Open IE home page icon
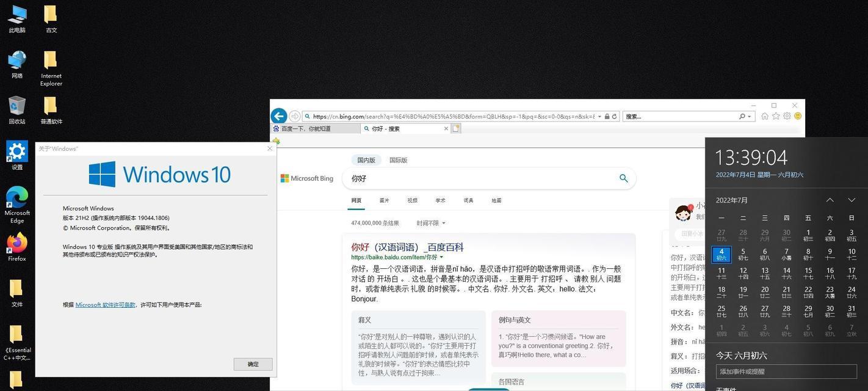Screen dimensions: 868x391 click(x=764, y=116)
